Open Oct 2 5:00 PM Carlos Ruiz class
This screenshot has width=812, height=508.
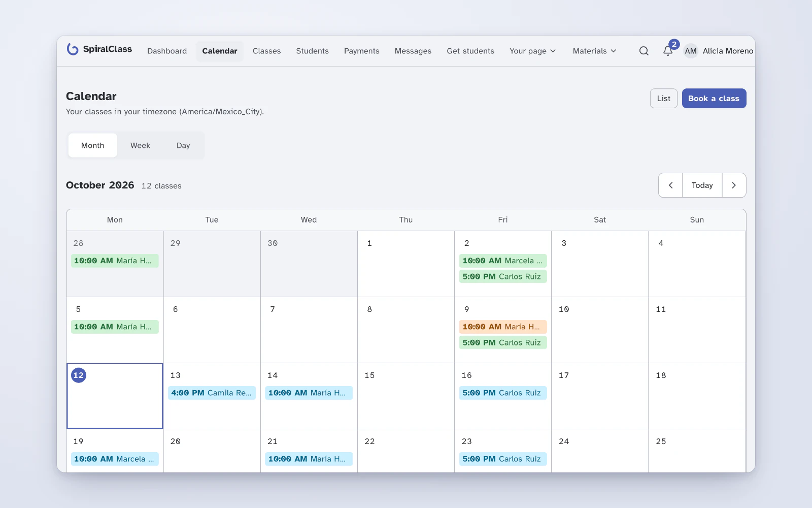[x=503, y=276]
